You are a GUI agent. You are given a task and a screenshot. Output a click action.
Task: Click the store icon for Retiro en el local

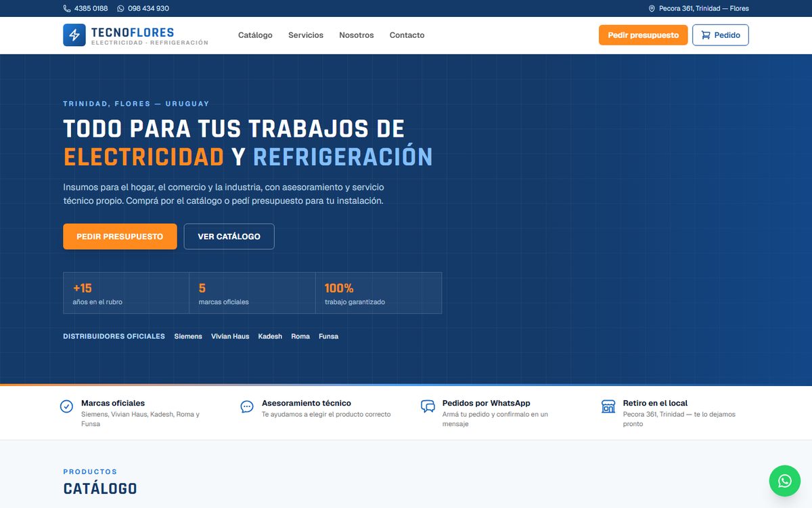pyautogui.click(x=608, y=406)
